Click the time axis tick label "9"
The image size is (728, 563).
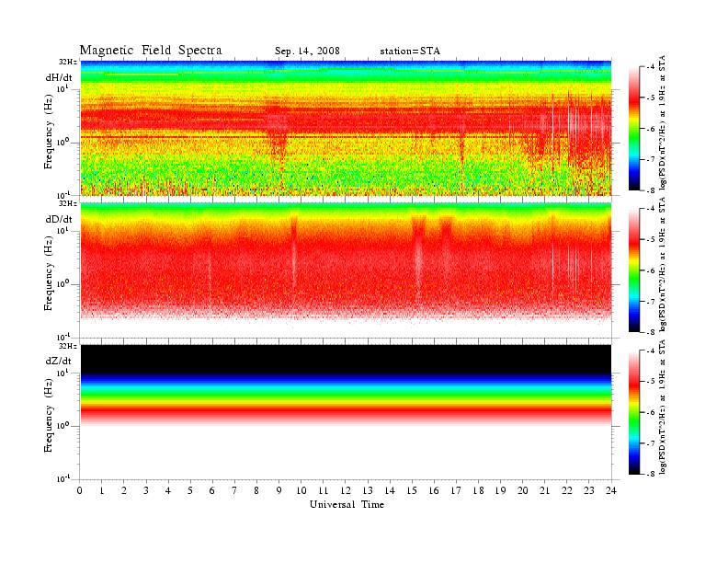click(279, 490)
